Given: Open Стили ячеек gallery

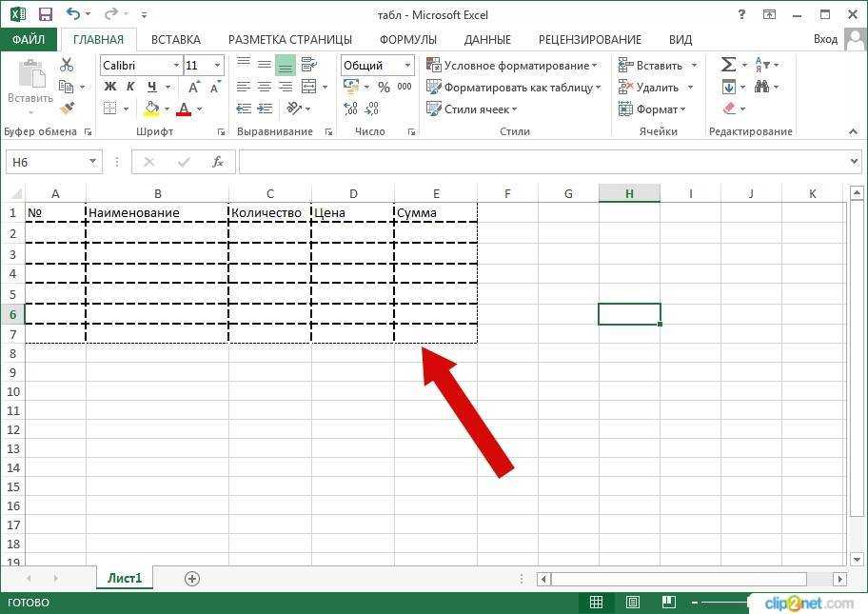Looking at the screenshot, I should (472, 109).
